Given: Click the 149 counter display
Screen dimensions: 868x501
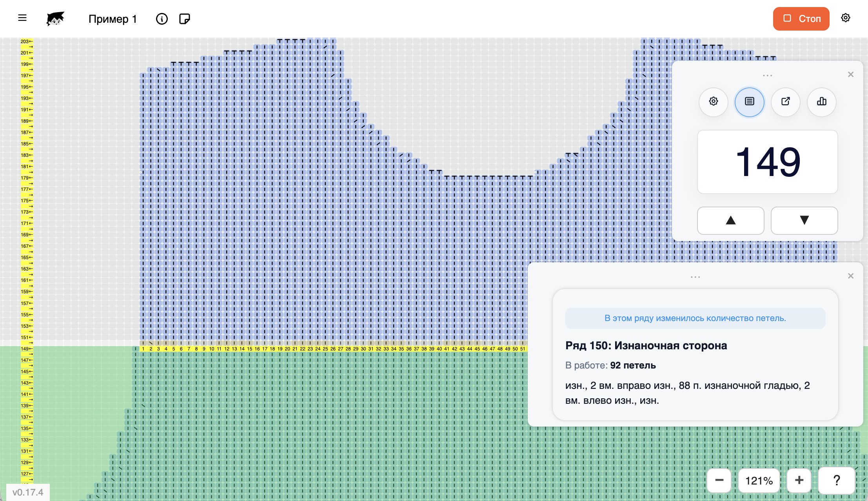Looking at the screenshot, I should click(x=768, y=162).
